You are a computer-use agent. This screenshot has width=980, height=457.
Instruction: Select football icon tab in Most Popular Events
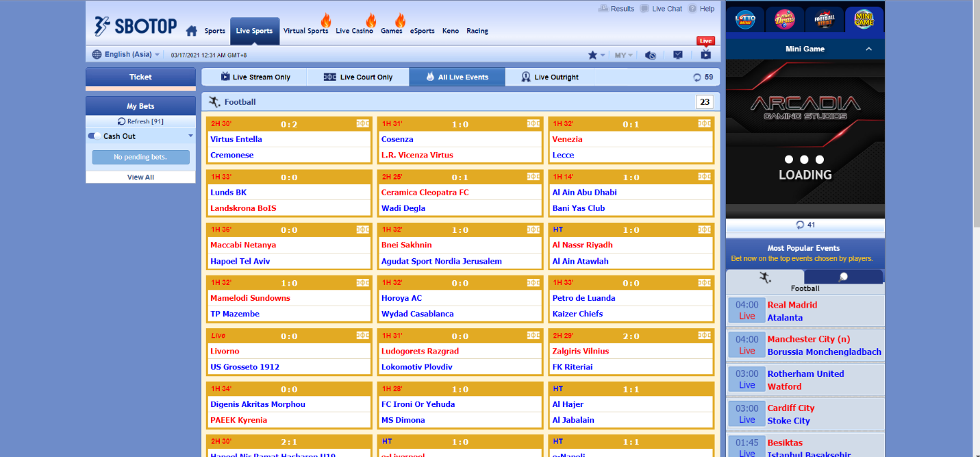click(765, 277)
